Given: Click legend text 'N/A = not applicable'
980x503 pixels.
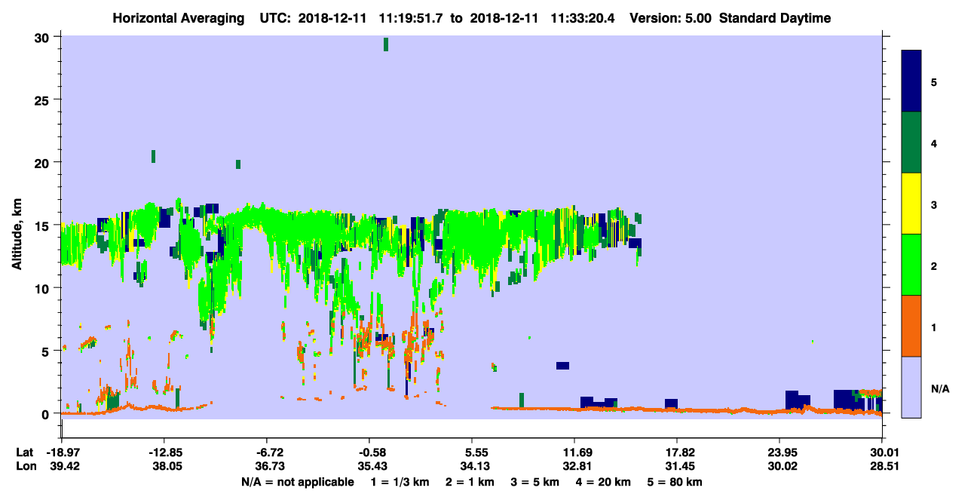Looking at the screenshot, I should point(297,482).
